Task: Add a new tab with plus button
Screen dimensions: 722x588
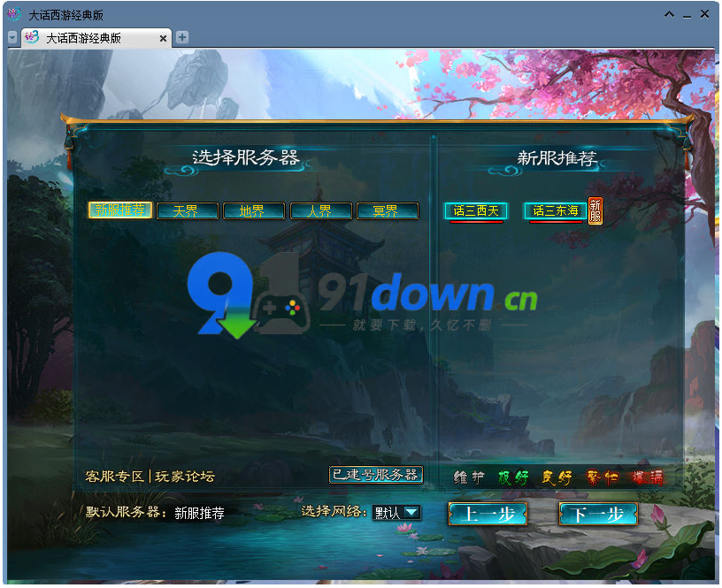Action: click(182, 37)
